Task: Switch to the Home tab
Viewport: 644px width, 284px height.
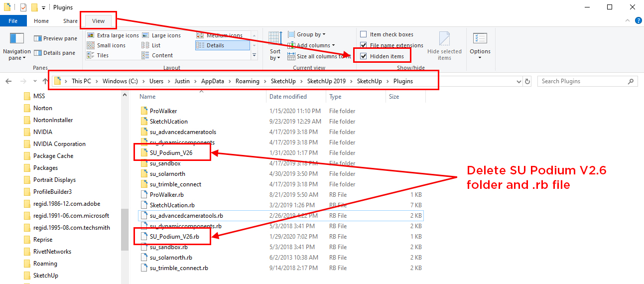Action: pyautogui.click(x=41, y=21)
